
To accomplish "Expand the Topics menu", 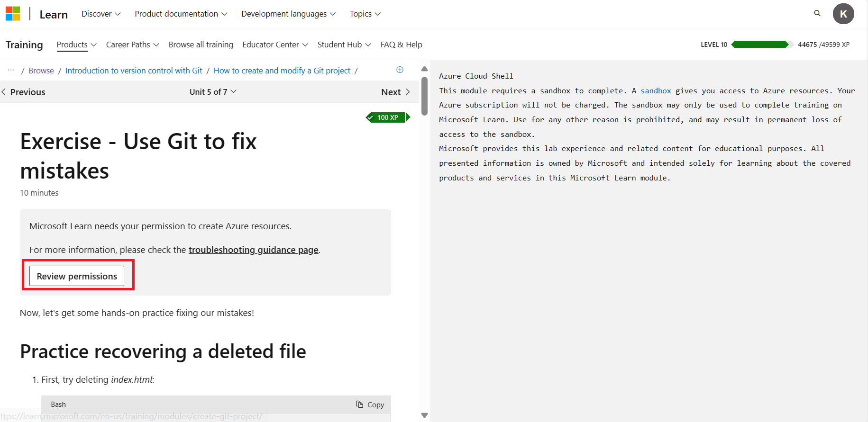I will pyautogui.click(x=365, y=14).
